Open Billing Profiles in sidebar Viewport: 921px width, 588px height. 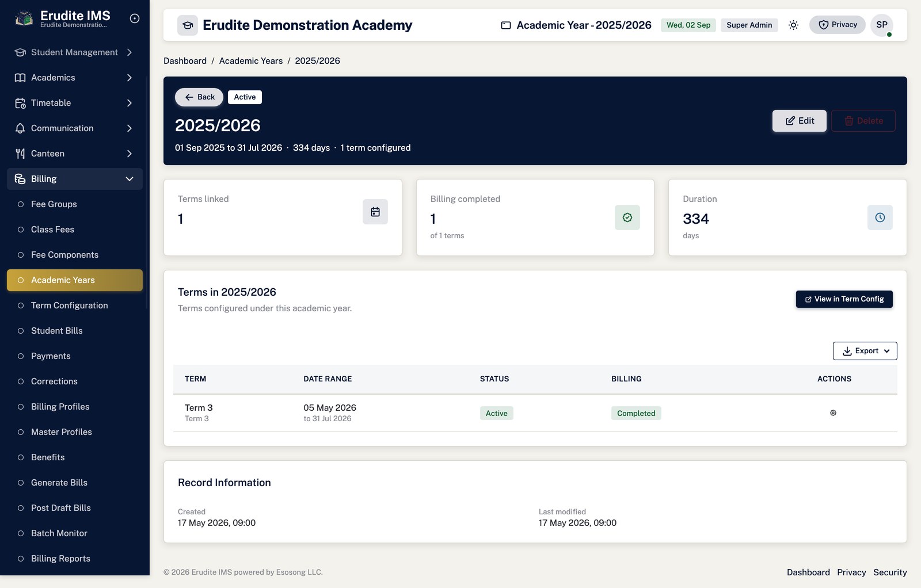point(75,407)
